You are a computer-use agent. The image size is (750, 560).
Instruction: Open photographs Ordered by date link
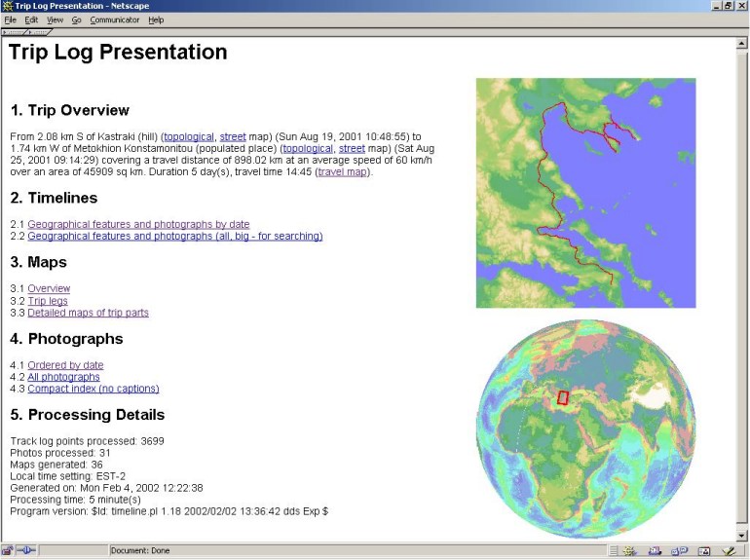pyautogui.click(x=65, y=365)
